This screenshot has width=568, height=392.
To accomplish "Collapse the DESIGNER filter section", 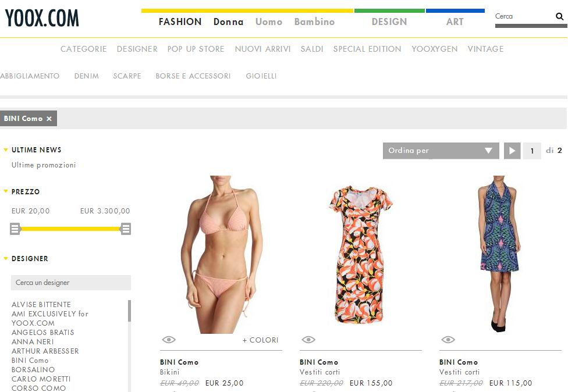I will click(x=5, y=258).
